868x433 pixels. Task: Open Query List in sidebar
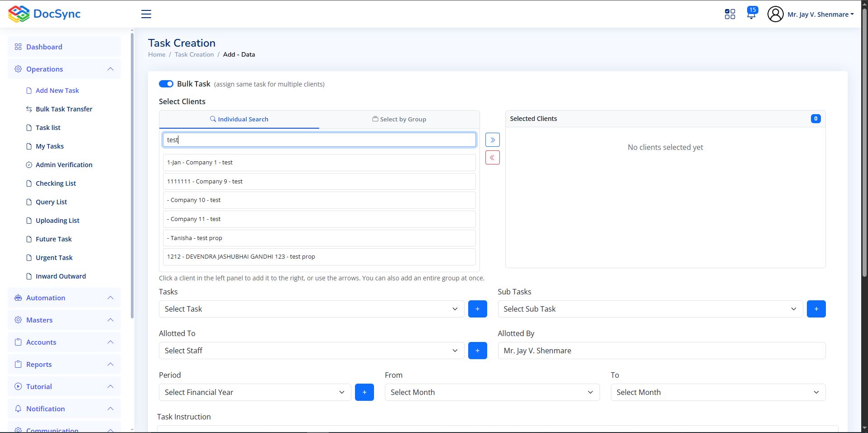(x=51, y=202)
